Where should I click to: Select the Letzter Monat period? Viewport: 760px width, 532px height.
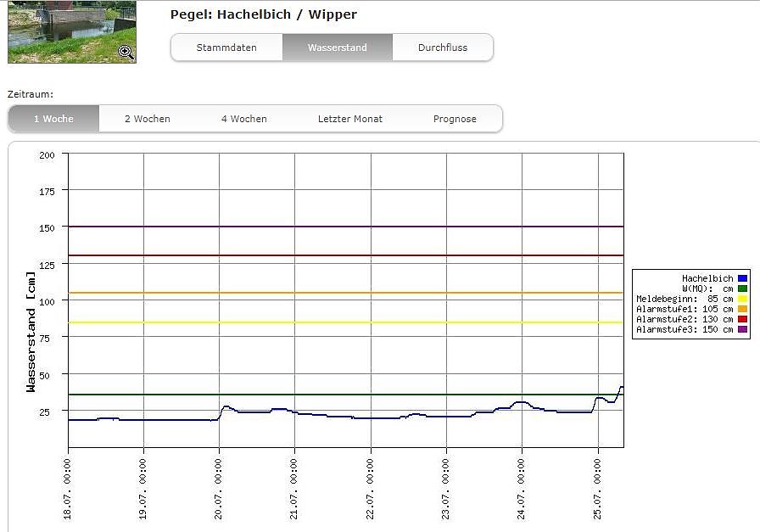[x=350, y=119]
